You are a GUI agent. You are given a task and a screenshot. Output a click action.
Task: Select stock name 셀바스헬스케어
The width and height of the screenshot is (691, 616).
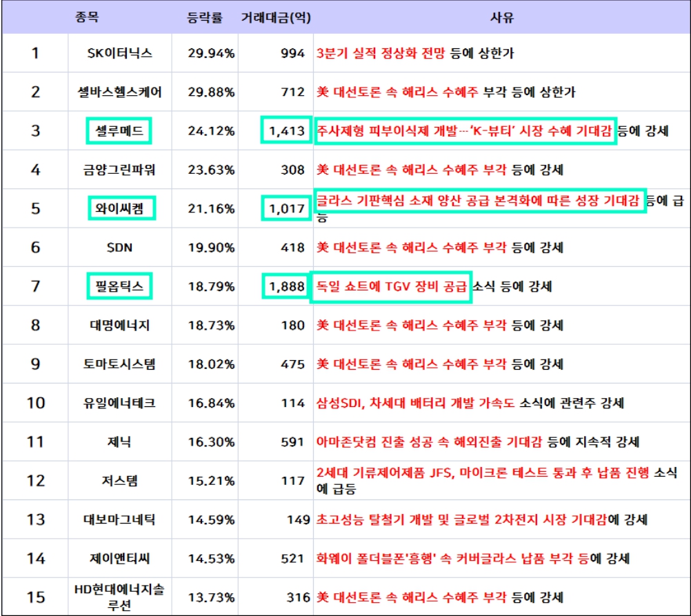[x=120, y=92]
